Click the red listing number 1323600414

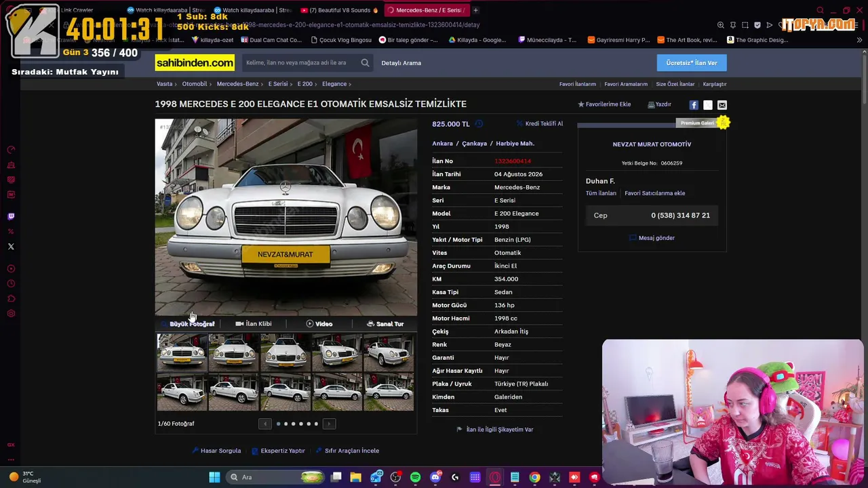(x=513, y=161)
